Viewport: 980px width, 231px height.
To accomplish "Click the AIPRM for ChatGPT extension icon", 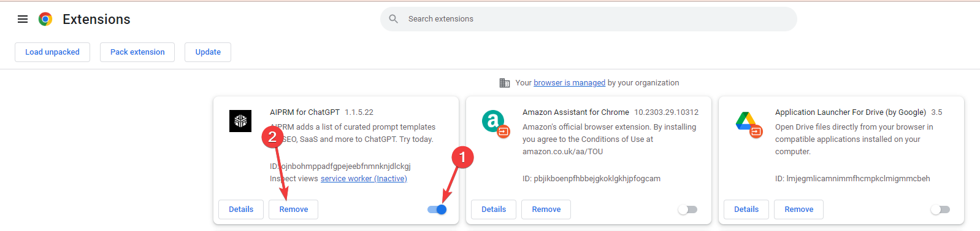I will pos(240,121).
